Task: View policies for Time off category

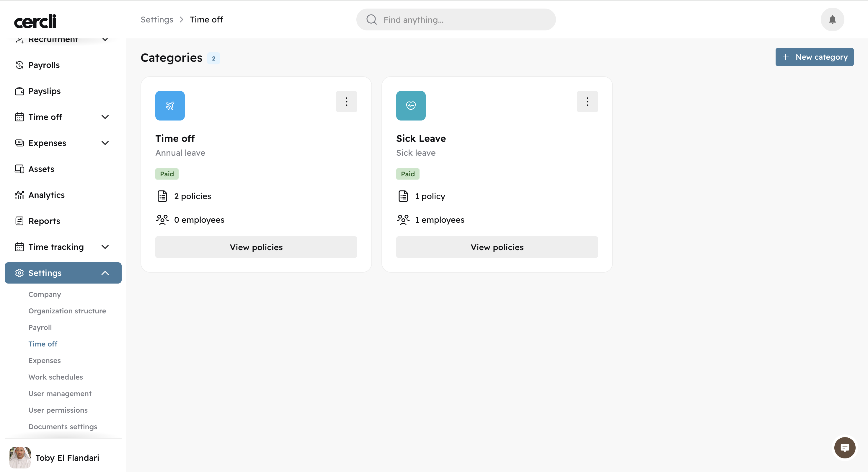Action: click(256, 247)
